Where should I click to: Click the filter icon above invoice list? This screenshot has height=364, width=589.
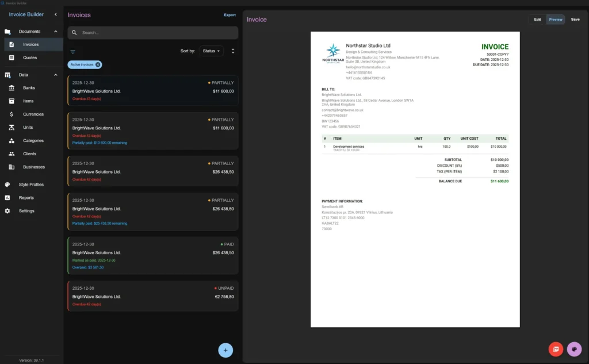coord(73,51)
